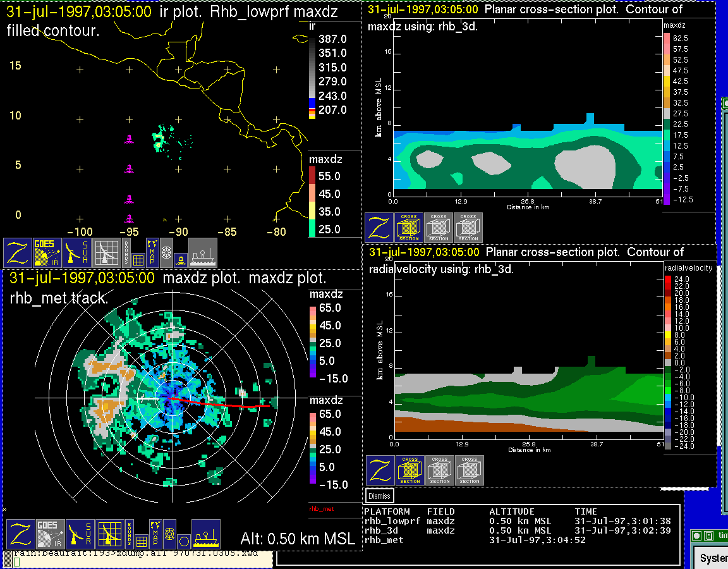The height and width of the screenshot is (569, 728).
Task: Select the SUR radar icon in top-left panel
Action: 77,253
